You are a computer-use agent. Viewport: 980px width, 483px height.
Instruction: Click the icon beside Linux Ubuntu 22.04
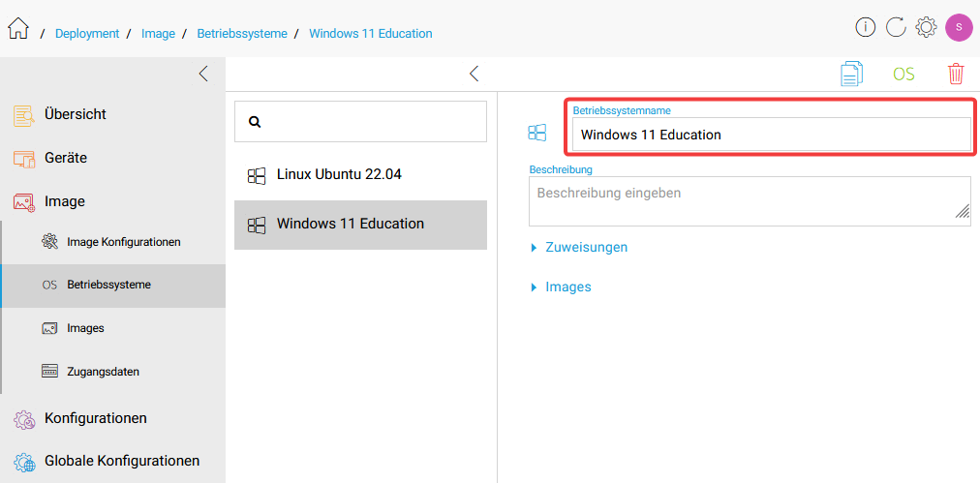point(257,176)
